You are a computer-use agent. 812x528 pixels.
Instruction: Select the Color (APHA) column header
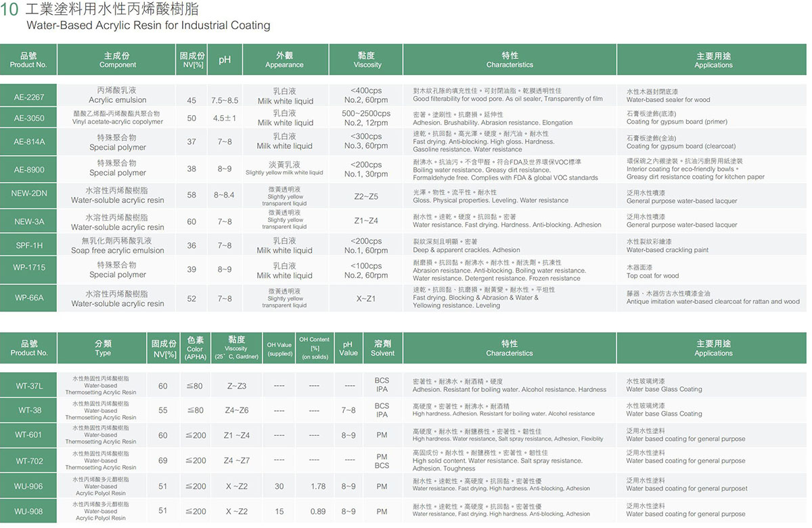click(x=195, y=348)
